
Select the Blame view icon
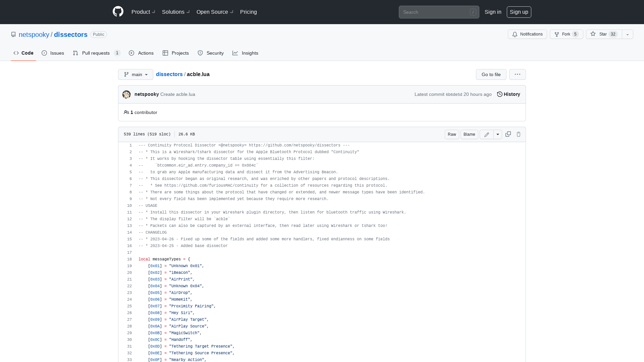point(469,134)
